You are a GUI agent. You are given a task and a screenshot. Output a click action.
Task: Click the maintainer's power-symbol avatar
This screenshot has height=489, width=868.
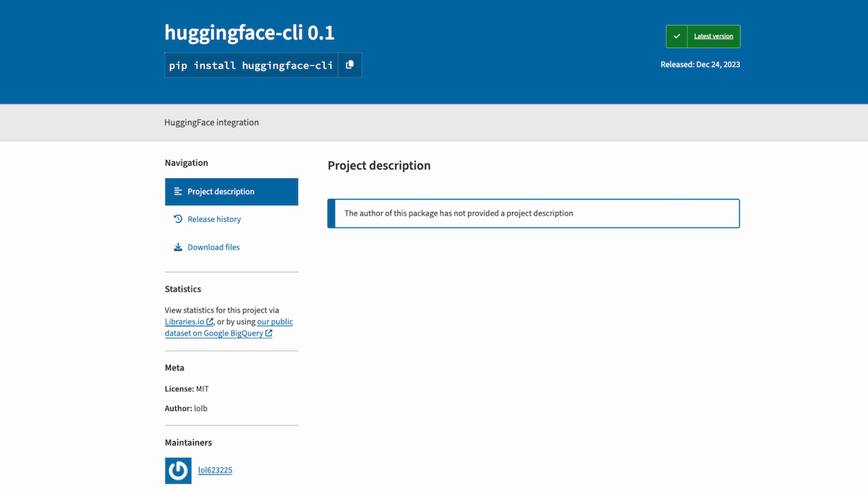pyautogui.click(x=178, y=470)
